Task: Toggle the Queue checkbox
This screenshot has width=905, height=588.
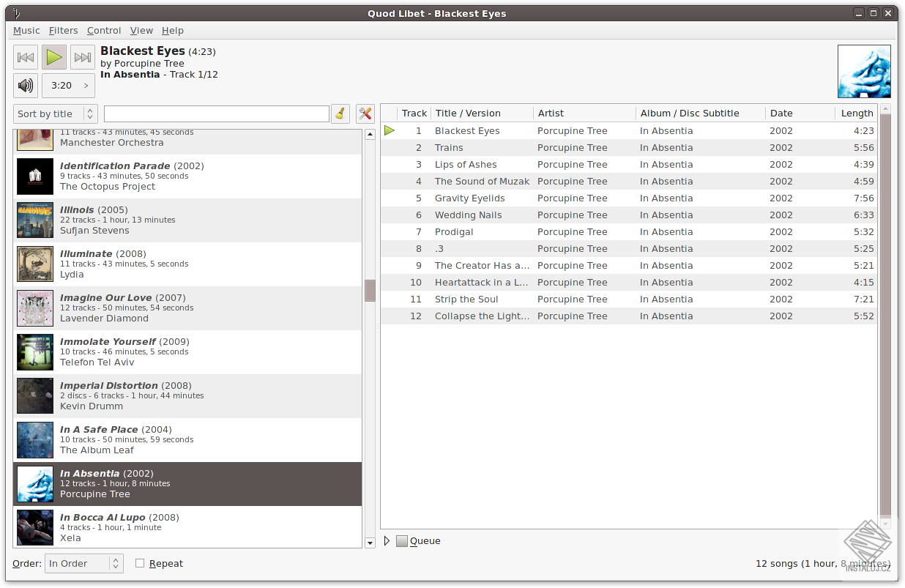Action: (x=401, y=541)
